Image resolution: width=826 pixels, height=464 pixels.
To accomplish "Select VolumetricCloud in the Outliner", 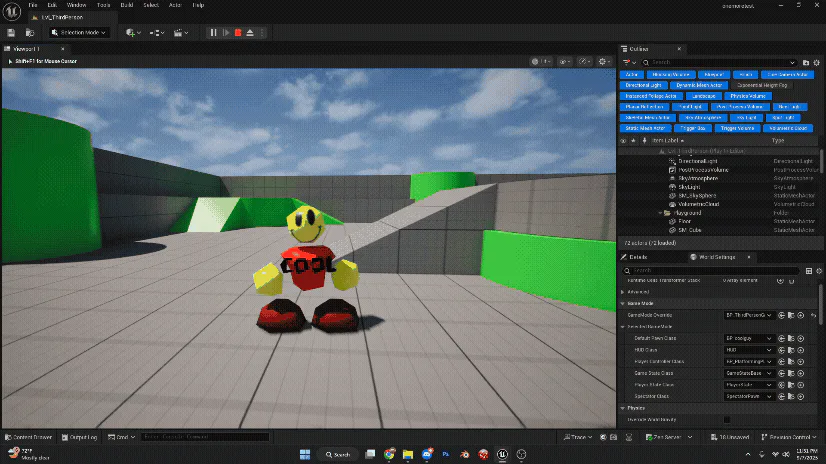I will point(699,204).
